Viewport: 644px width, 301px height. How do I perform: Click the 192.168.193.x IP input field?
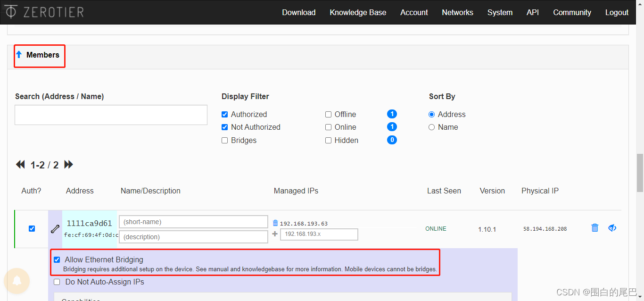pyautogui.click(x=319, y=234)
